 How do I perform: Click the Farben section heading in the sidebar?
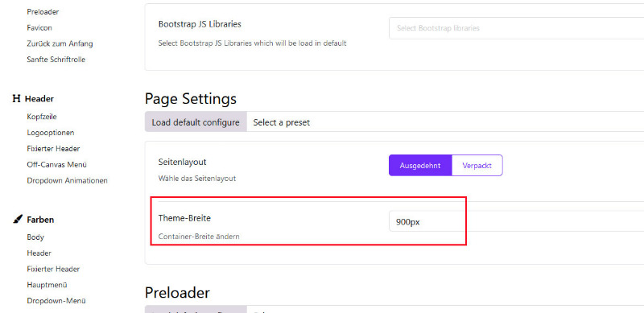point(40,220)
